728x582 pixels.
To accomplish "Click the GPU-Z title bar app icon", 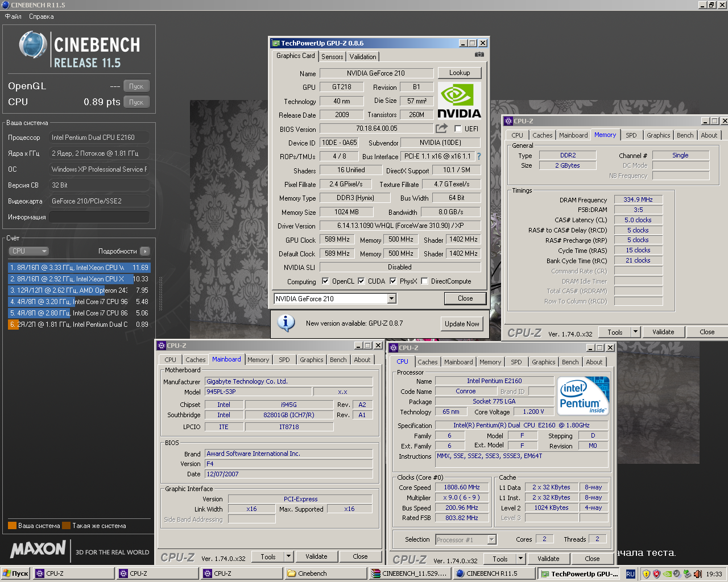I will [x=276, y=43].
